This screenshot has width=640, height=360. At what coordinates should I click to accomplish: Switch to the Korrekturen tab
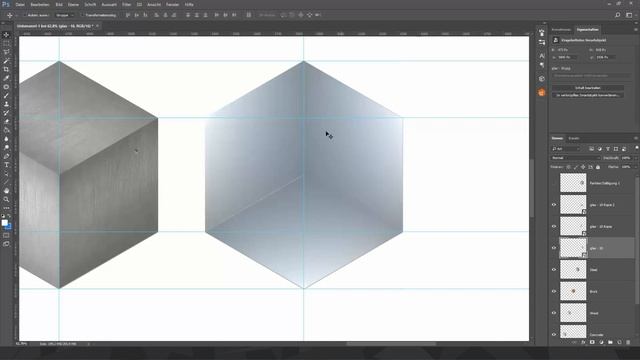[562, 30]
